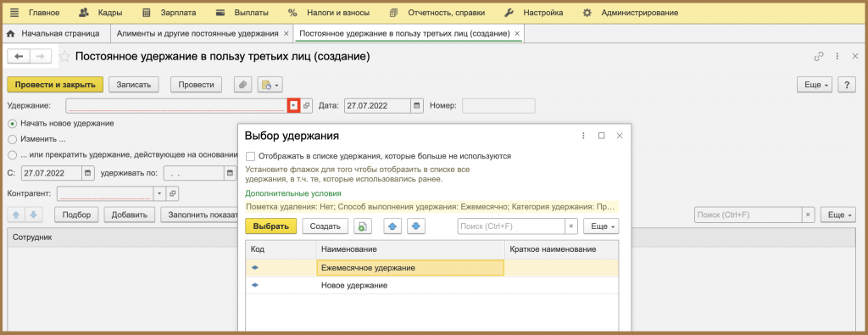Click the Удержание input field
Viewport: 868px width, 335px height.
(176, 105)
